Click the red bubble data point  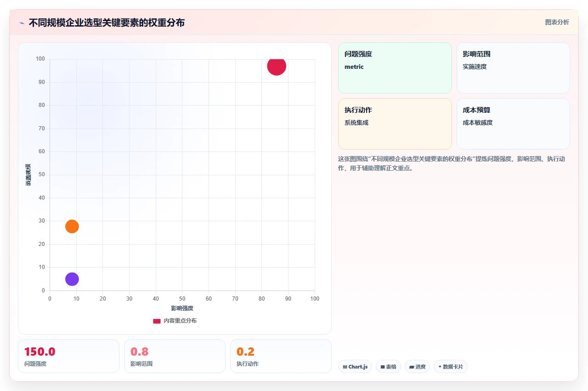point(277,66)
